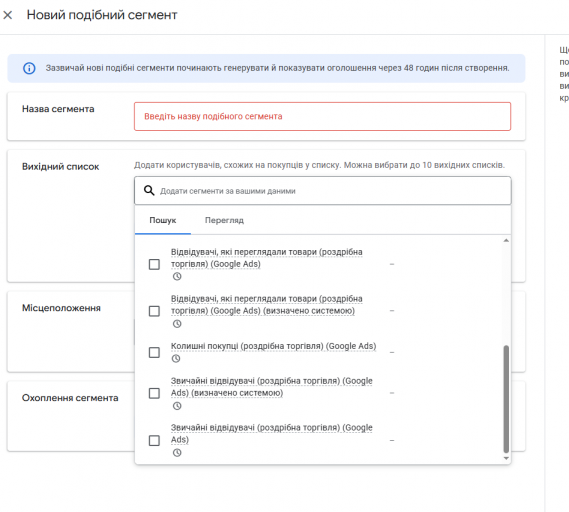Click the info icon in blue banner

click(x=29, y=68)
